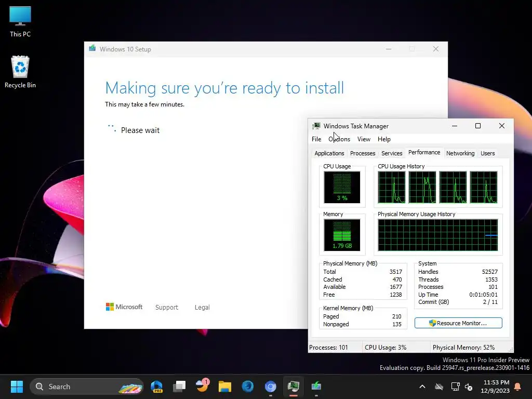Open the blue round browser taskbar icon
The width and height of the screenshot is (532, 399).
coord(248,387)
